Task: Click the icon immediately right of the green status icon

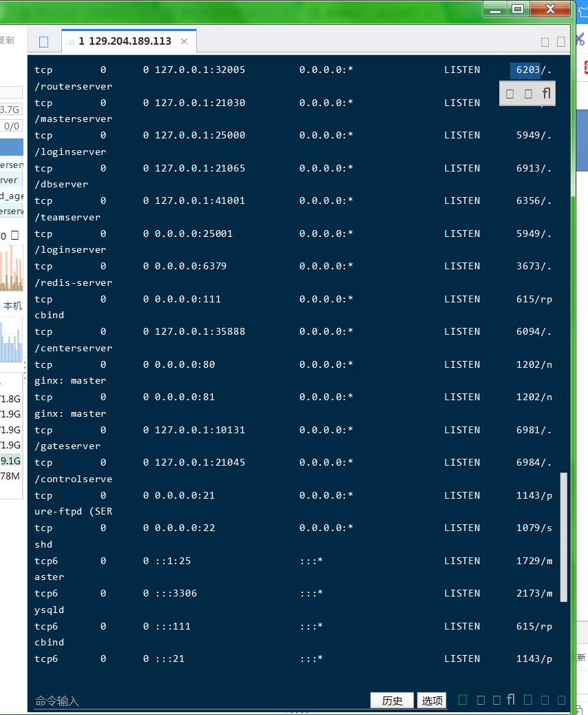Action: 481,700
